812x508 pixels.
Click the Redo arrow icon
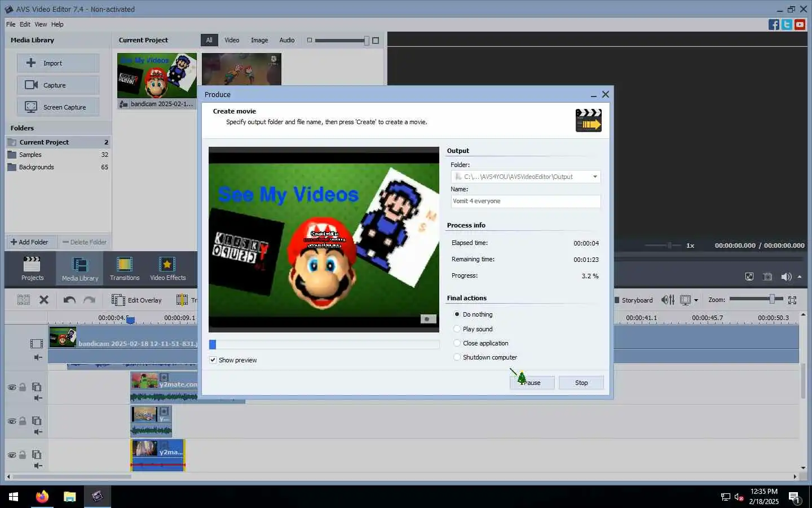[89, 300]
